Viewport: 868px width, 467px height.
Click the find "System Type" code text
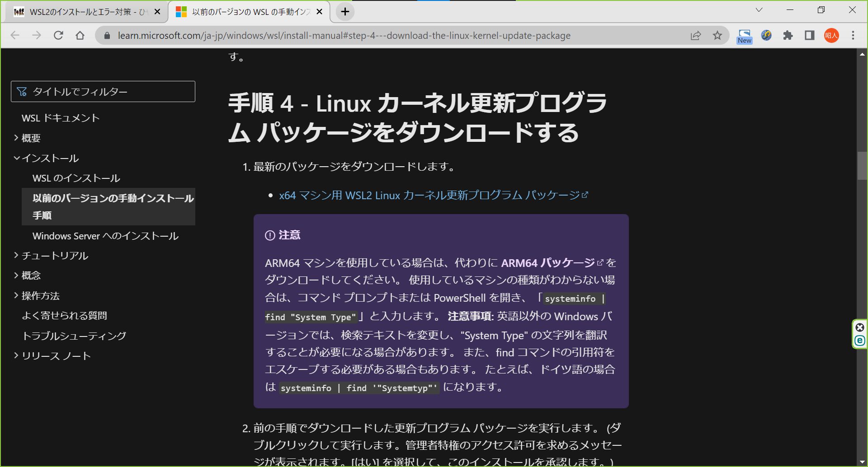coord(311,317)
